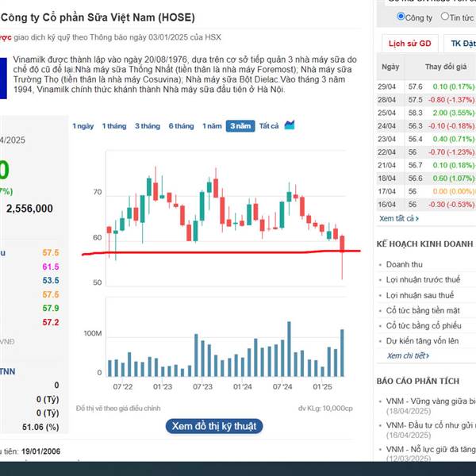Select the Tin tức radio button

(x=445, y=16)
